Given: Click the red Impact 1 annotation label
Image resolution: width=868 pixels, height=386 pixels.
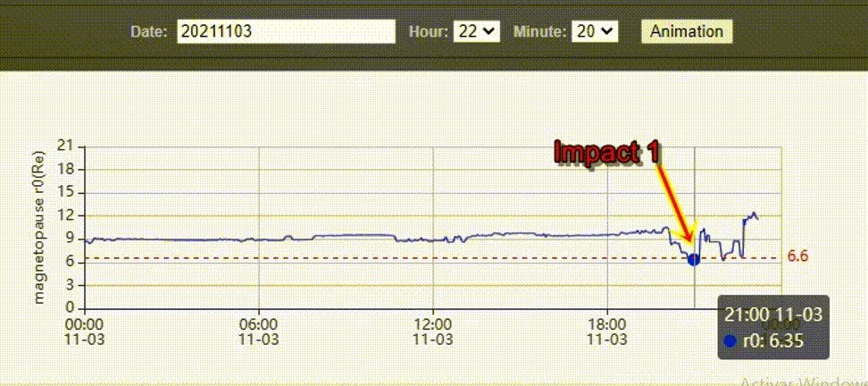Looking at the screenshot, I should click(607, 153).
